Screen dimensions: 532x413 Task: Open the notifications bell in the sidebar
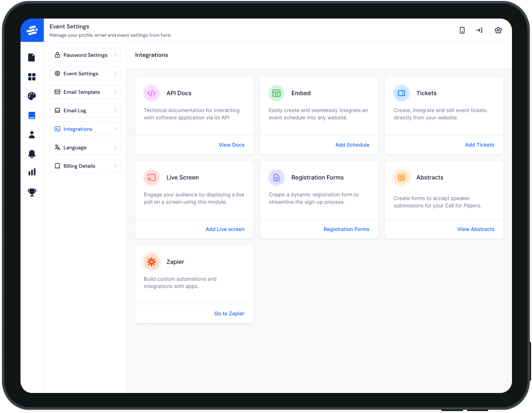click(x=32, y=154)
